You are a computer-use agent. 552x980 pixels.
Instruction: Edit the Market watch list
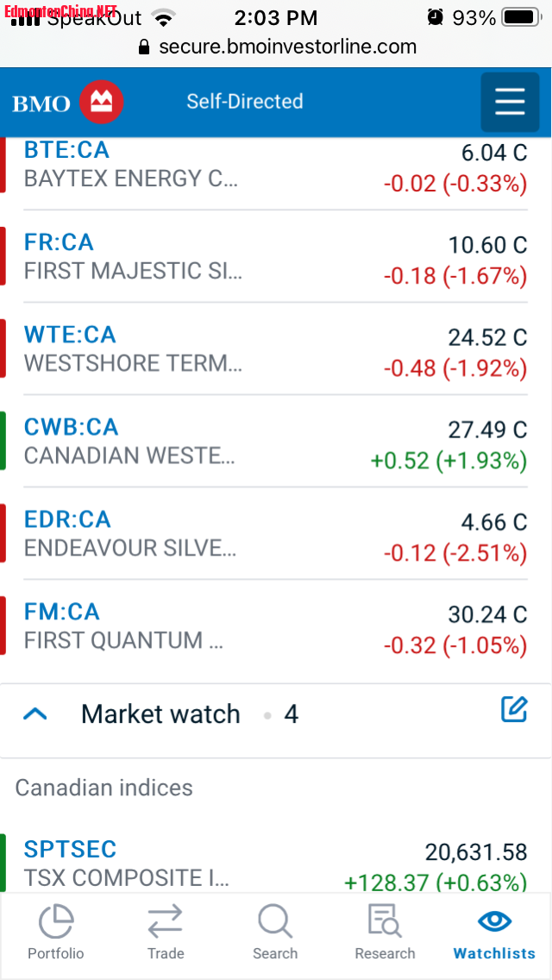click(x=513, y=710)
